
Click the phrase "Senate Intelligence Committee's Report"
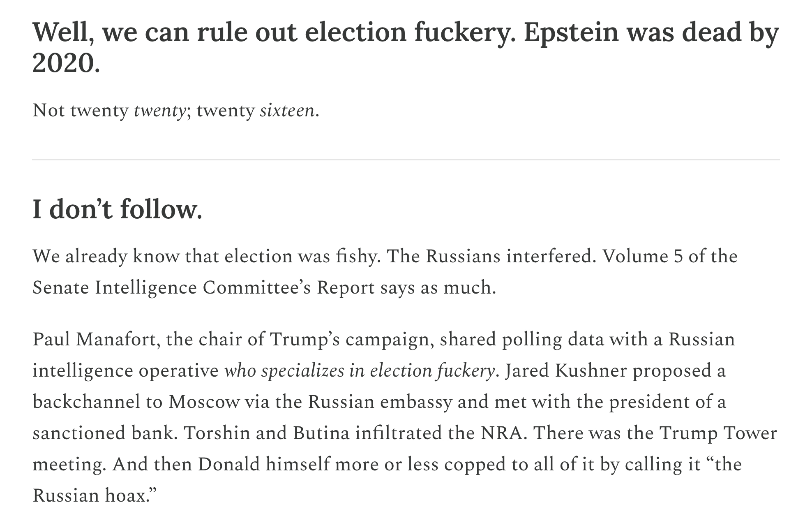click(x=204, y=288)
